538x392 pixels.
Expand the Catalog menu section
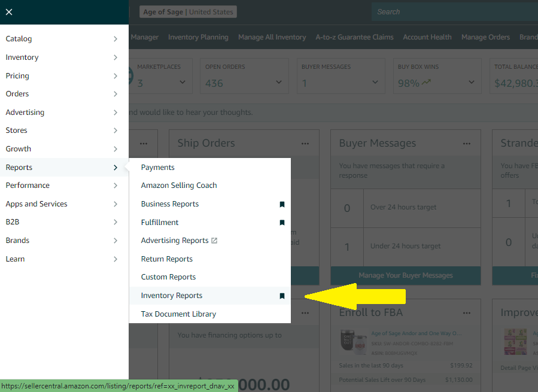[x=64, y=39]
